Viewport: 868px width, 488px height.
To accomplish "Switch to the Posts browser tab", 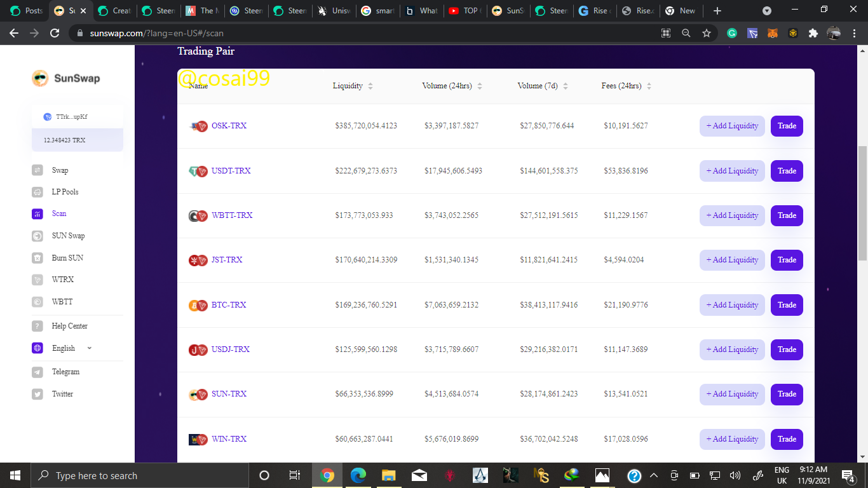I will [x=27, y=11].
